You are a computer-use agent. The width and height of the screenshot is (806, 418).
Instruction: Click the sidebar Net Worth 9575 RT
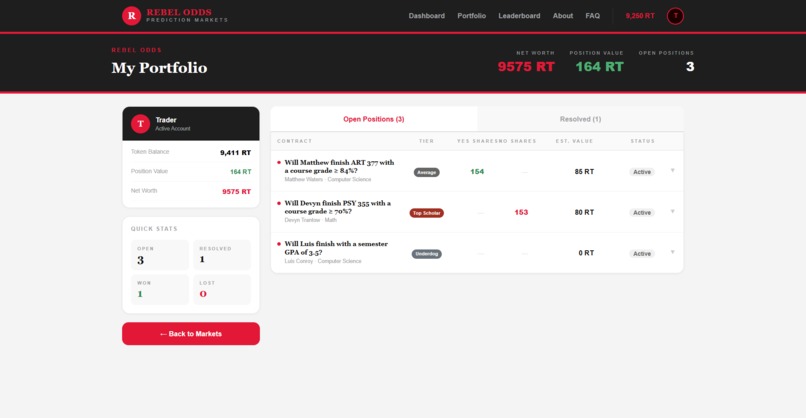pos(236,191)
